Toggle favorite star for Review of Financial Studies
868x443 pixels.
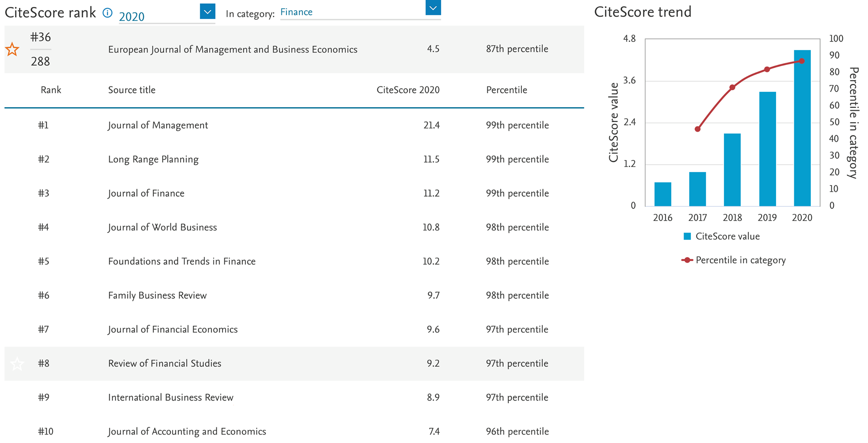17,363
